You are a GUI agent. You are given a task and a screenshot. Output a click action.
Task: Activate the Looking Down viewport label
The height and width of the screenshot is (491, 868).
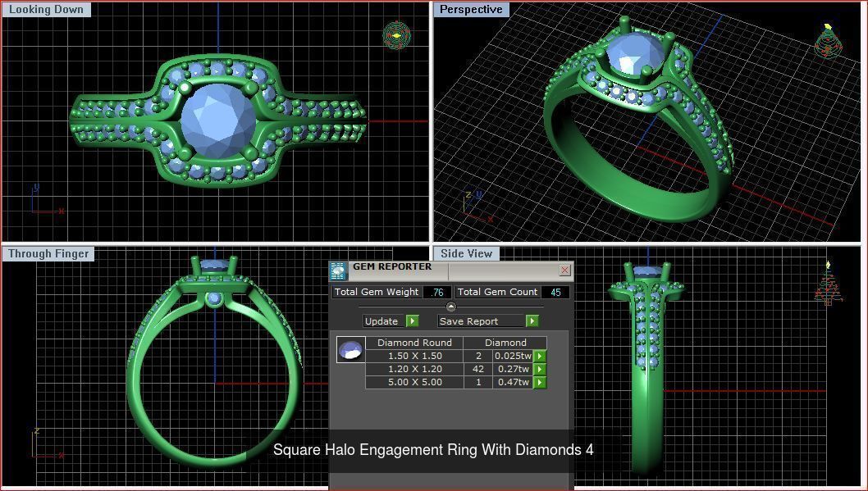pos(46,9)
